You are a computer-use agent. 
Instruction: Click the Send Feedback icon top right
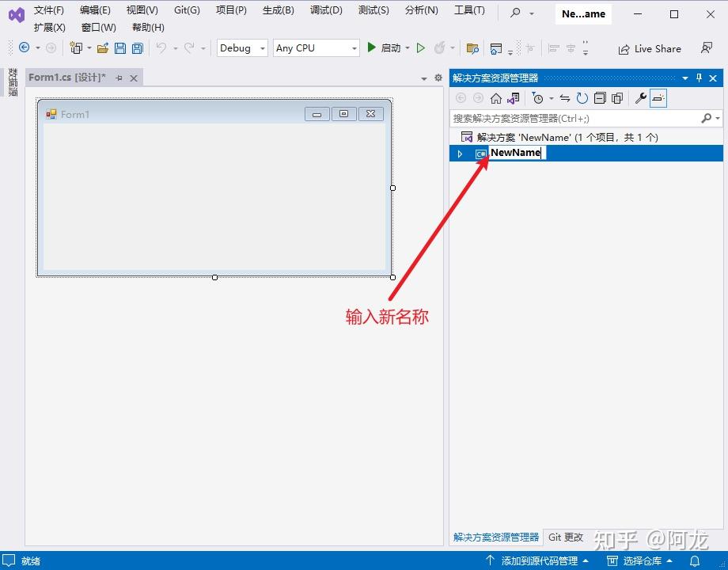pyautogui.click(x=706, y=48)
